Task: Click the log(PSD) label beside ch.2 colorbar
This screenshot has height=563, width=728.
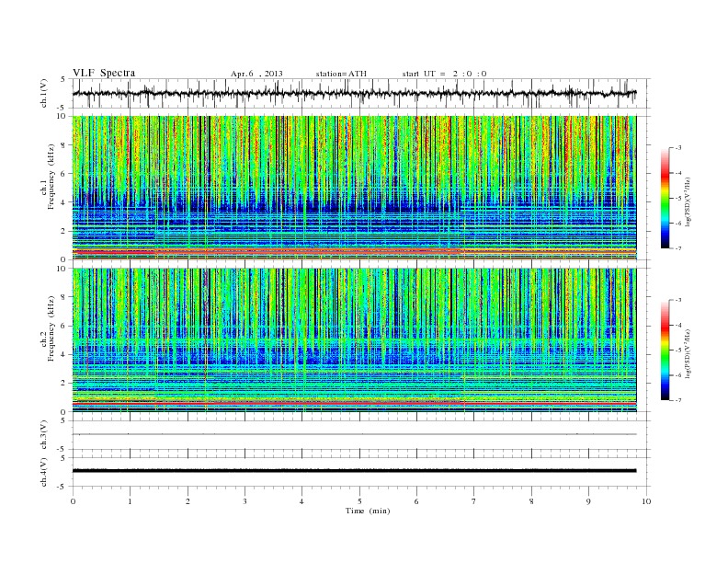Action: [688, 353]
